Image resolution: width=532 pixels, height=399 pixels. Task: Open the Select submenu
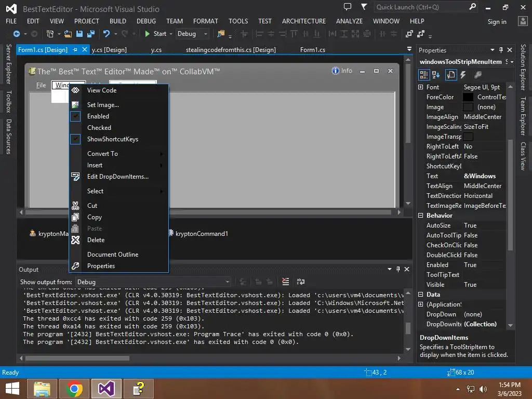(x=119, y=191)
